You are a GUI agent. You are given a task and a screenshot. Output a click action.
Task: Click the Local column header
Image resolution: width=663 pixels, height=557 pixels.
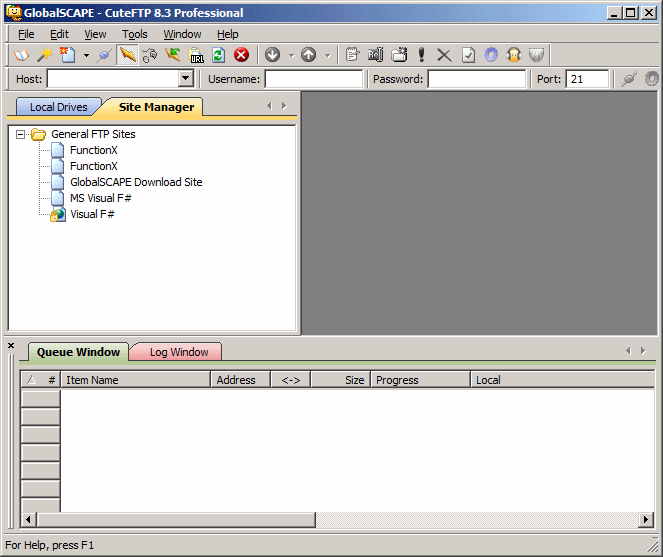pos(562,380)
